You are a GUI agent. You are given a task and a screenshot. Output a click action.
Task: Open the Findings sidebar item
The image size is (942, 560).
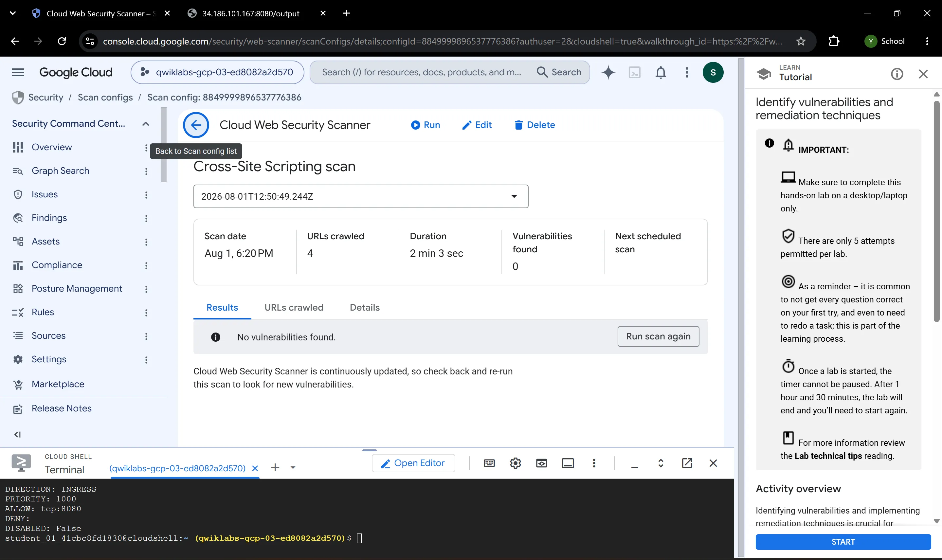coord(49,218)
